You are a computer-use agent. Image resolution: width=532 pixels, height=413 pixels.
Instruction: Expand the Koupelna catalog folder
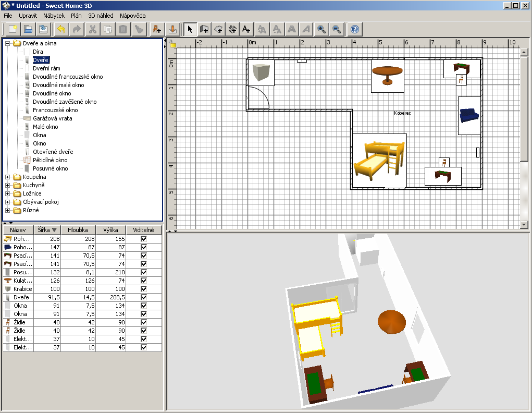tap(8, 177)
